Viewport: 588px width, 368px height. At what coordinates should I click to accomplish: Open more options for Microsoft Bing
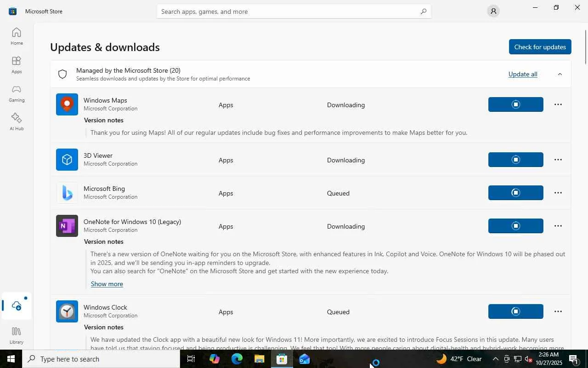tap(558, 193)
